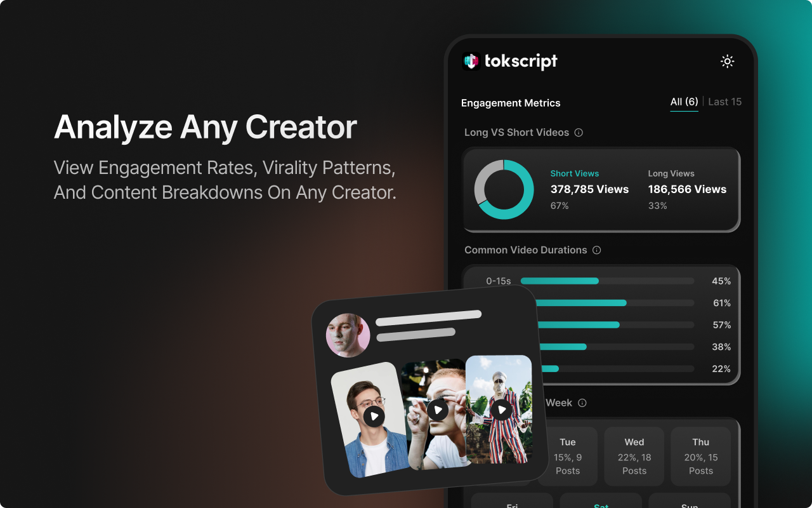Click the tokscript brand name text
Screen dimensions: 812x508
(521, 62)
